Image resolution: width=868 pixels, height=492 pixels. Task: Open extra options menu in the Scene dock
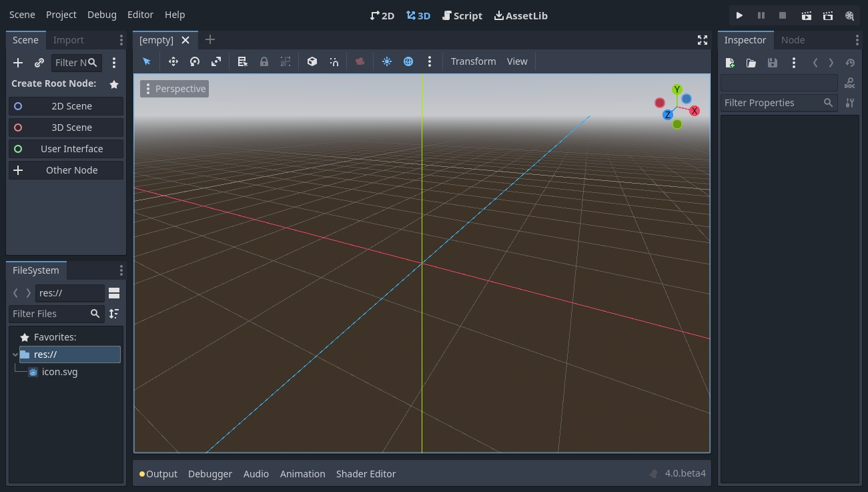(114, 62)
